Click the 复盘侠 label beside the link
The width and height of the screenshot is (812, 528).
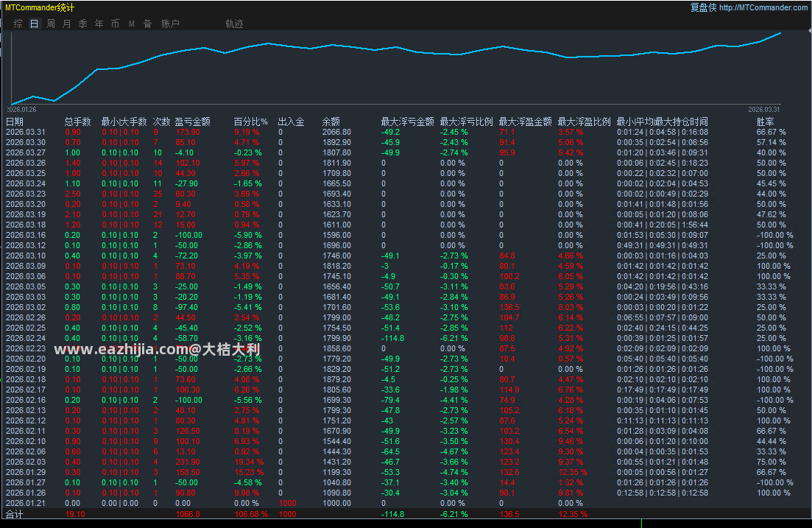(x=703, y=7)
